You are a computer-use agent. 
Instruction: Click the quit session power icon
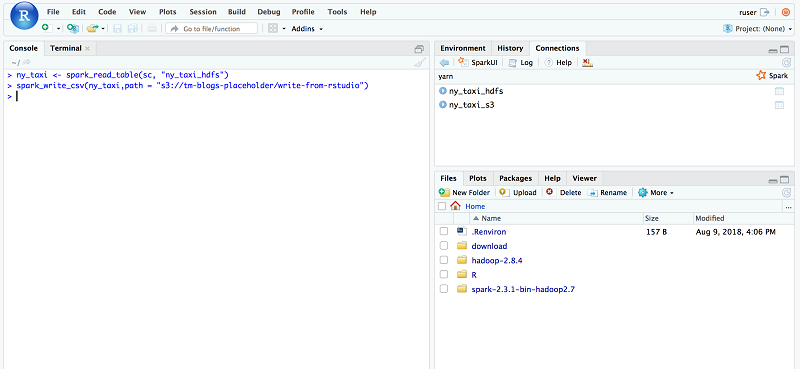point(785,12)
